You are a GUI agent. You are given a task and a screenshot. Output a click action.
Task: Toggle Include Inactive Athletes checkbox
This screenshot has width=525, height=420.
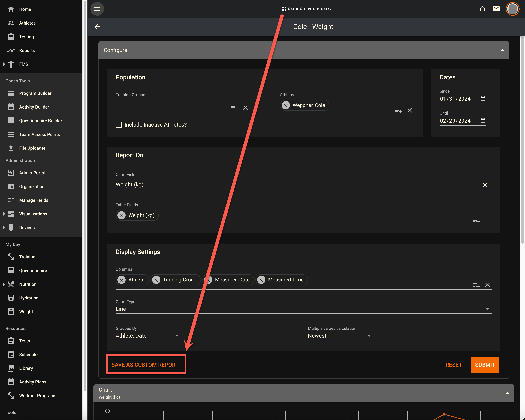pos(119,125)
